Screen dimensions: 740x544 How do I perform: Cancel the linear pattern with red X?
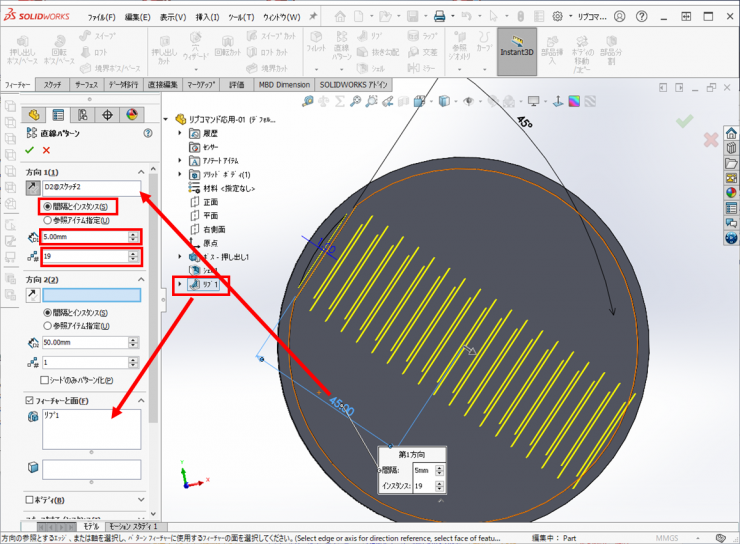point(46,150)
